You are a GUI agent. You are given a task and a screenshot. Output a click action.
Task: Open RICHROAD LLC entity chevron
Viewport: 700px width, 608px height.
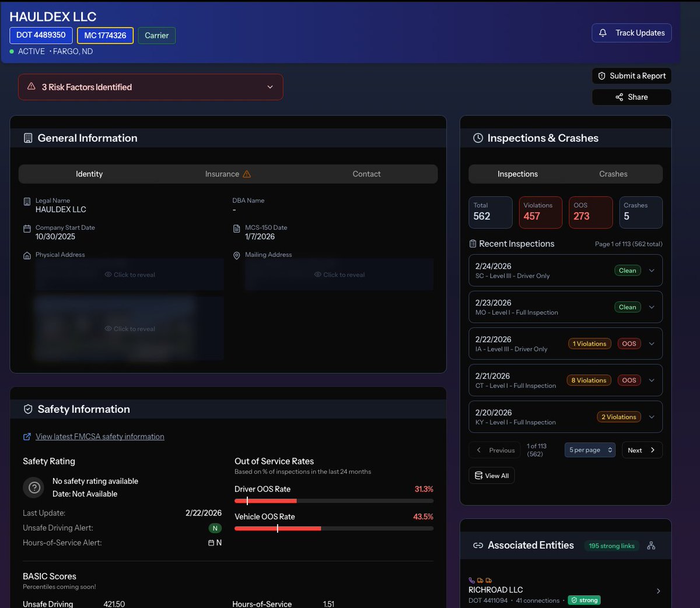(659, 591)
